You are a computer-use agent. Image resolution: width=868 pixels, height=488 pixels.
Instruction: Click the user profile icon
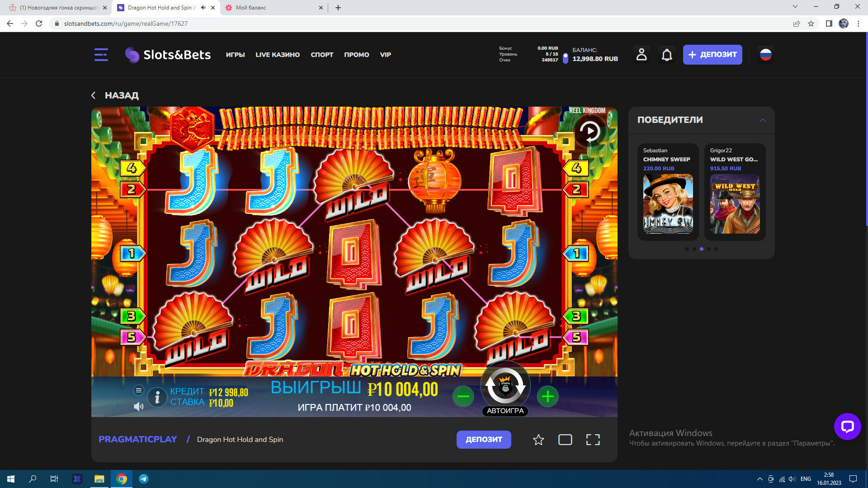point(641,55)
